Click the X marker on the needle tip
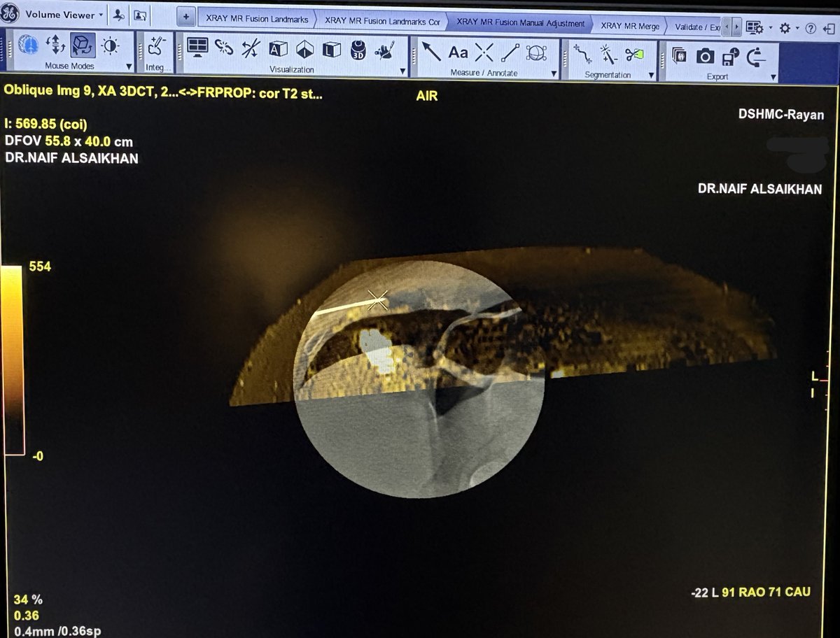 [x=378, y=301]
